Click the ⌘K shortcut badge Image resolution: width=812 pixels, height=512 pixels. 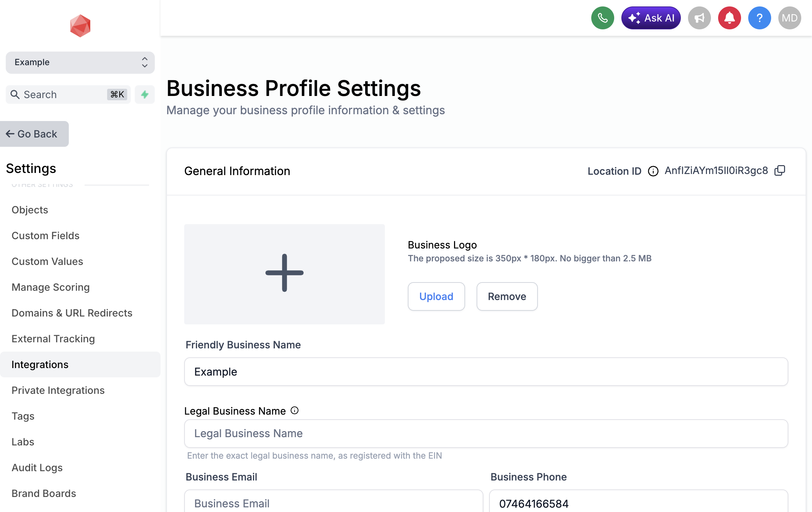(117, 95)
